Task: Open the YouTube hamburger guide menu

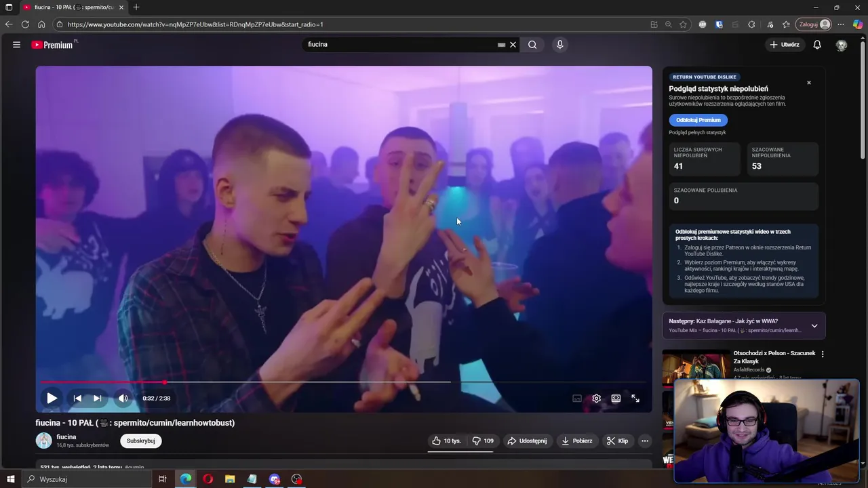Action: (x=16, y=45)
